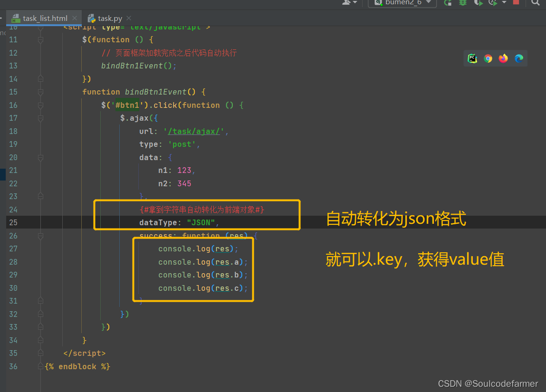Viewport: 546px width, 392px height.
Task: Collapse bindBtn1Event function at line 15
Action: [x=41, y=92]
